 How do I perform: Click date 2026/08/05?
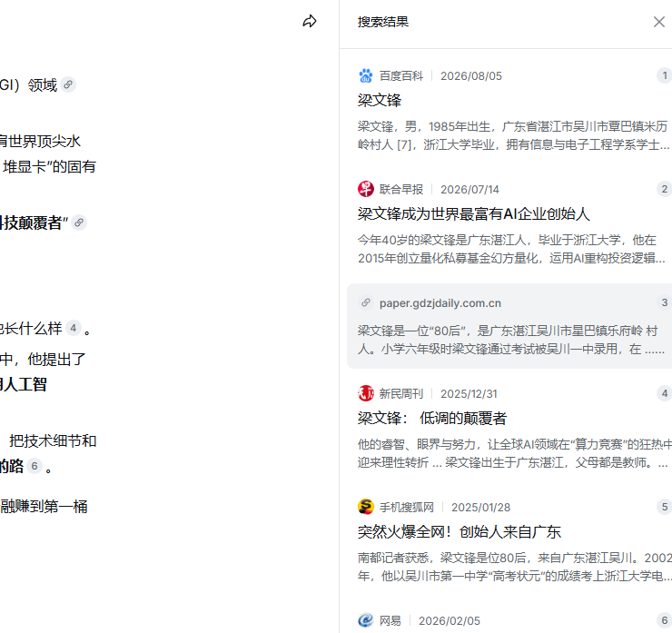pyautogui.click(x=471, y=76)
